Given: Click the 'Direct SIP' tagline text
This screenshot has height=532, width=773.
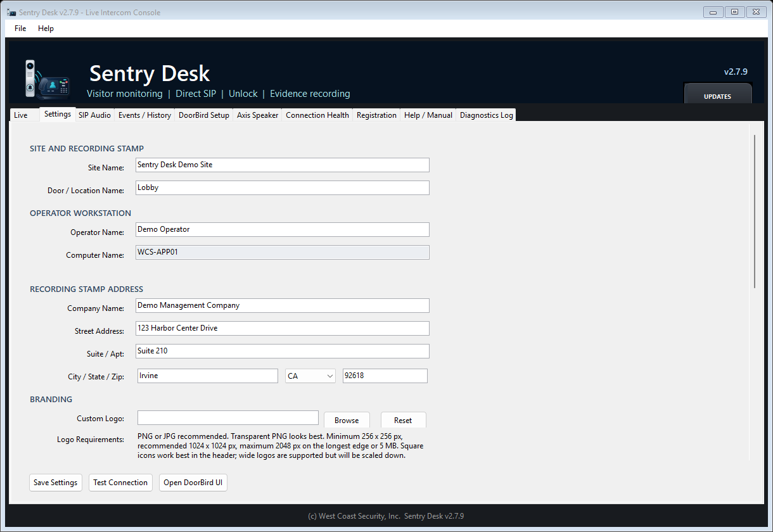Looking at the screenshot, I should (x=196, y=94).
